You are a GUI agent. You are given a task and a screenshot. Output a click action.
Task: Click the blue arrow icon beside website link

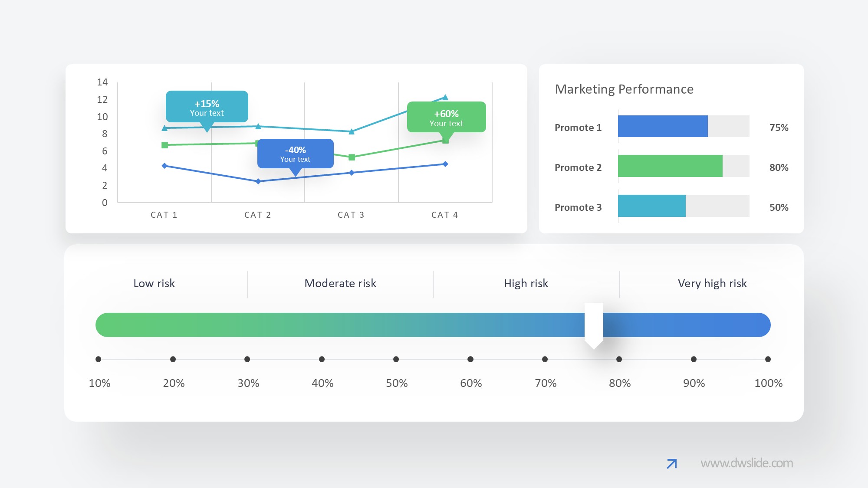671,464
